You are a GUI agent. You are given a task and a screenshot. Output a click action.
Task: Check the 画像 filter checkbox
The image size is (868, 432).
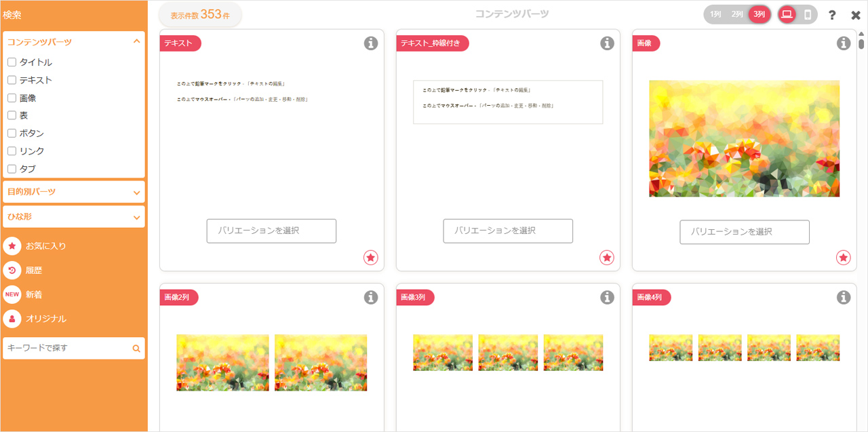click(x=12, y=98)
